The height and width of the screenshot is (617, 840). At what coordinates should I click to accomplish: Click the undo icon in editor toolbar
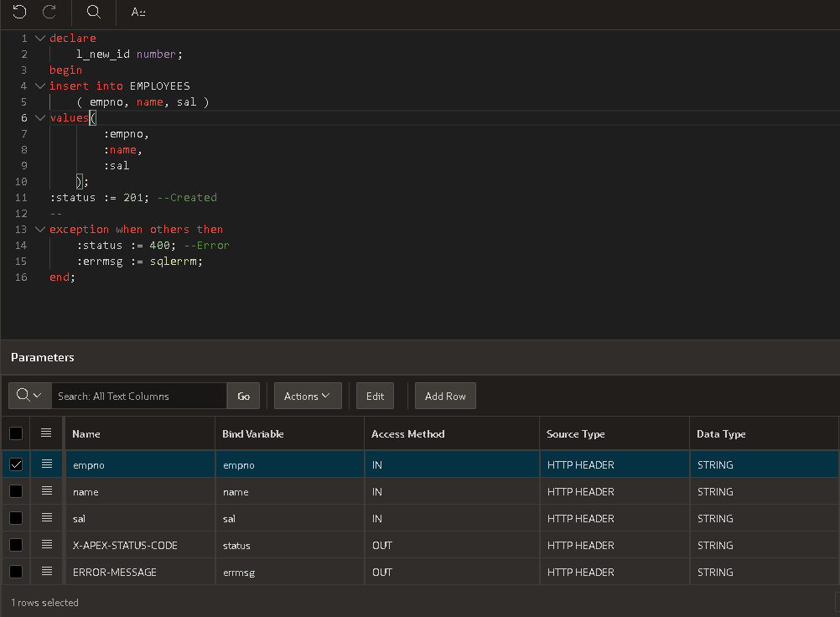pyautogui.click(x=19, y=12)
